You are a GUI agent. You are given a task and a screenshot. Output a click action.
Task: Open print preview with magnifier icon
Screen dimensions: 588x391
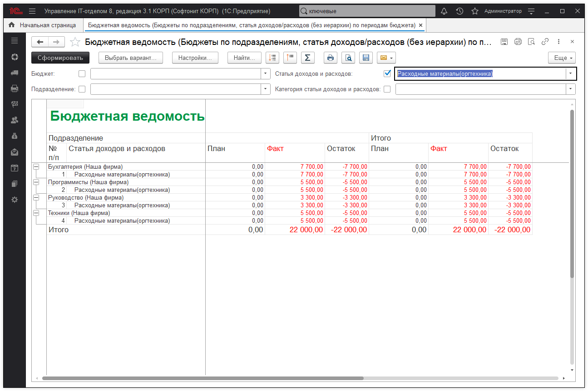pos(348,58)
